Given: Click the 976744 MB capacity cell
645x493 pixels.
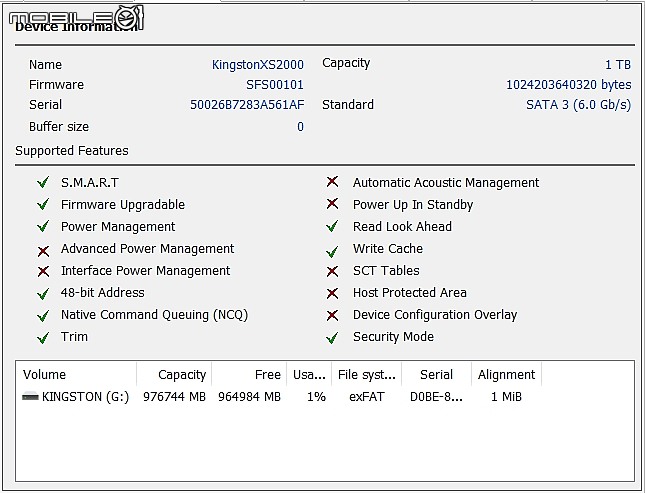Looking at the screenshot, I should (x=174, y=397).
